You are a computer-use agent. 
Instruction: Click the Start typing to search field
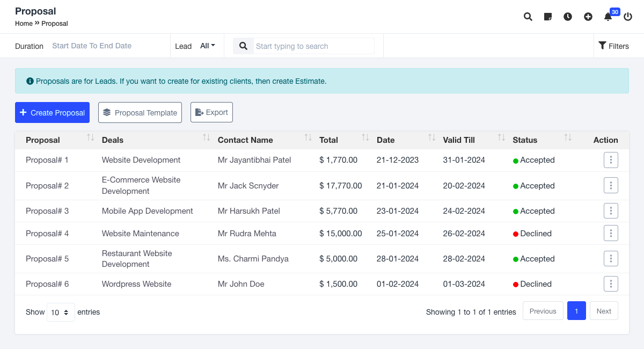pyautogui.click(x=313, y=46)
